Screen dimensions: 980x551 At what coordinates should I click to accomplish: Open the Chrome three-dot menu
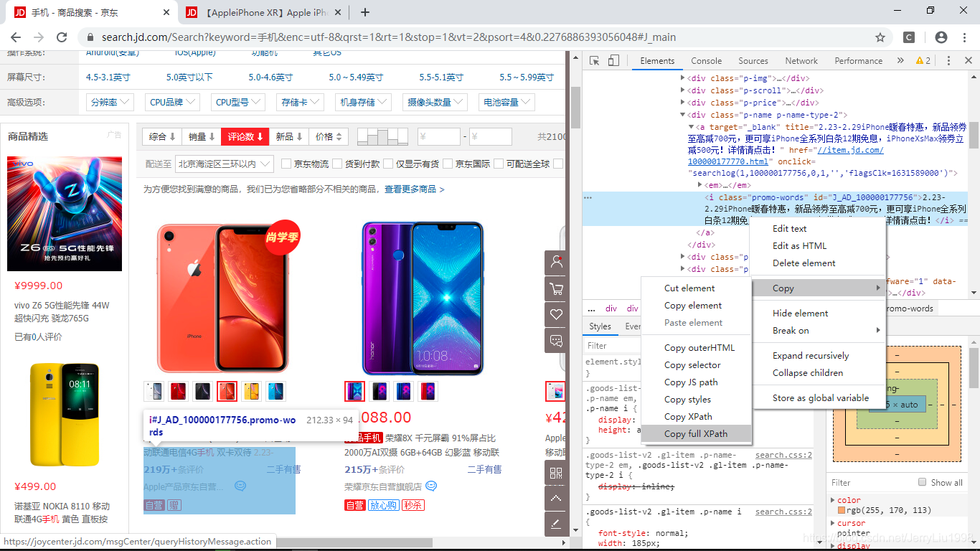click(x=965, y=37)
